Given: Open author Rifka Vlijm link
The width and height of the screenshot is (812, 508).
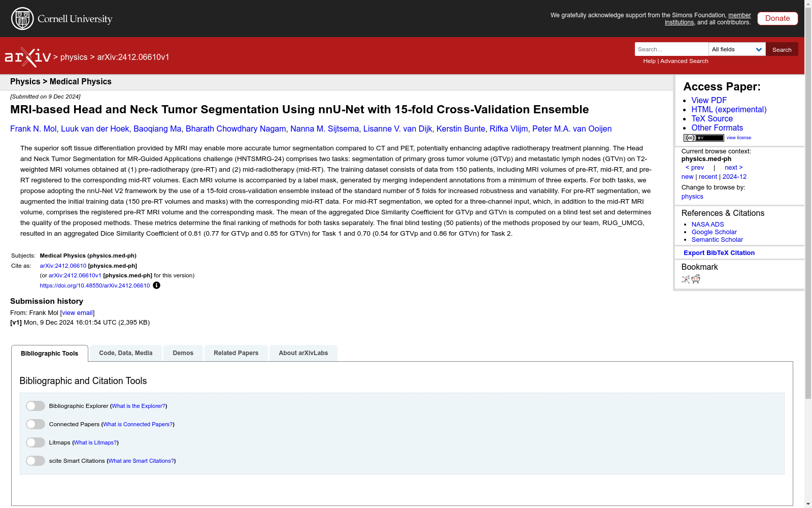Looking at the screenshot, I should [509, 129].
